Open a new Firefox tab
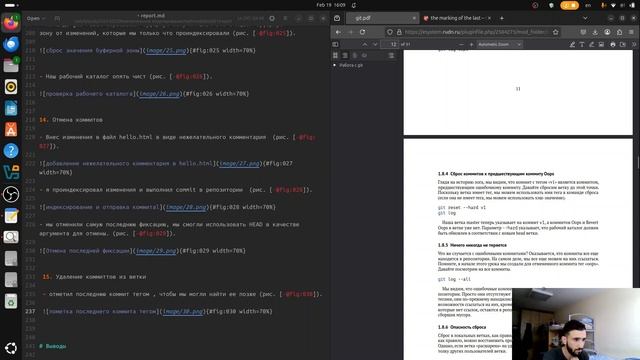 (502, 18)
